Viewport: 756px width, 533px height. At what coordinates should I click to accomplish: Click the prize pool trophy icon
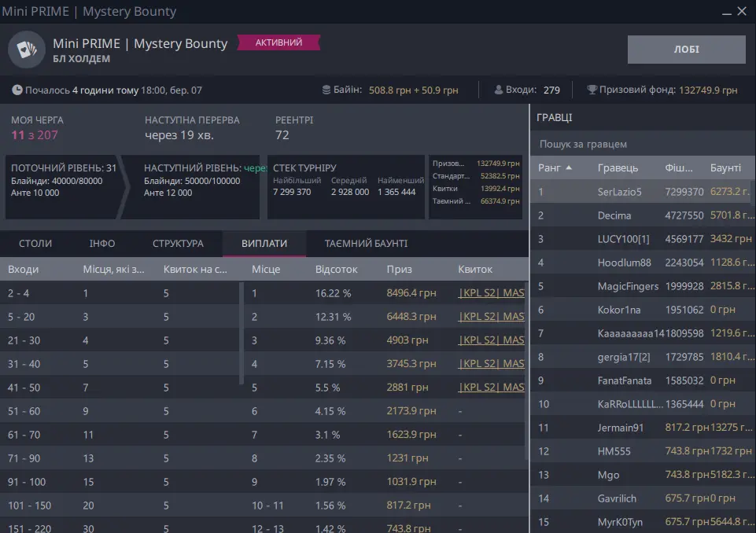[x=592, y=90]
